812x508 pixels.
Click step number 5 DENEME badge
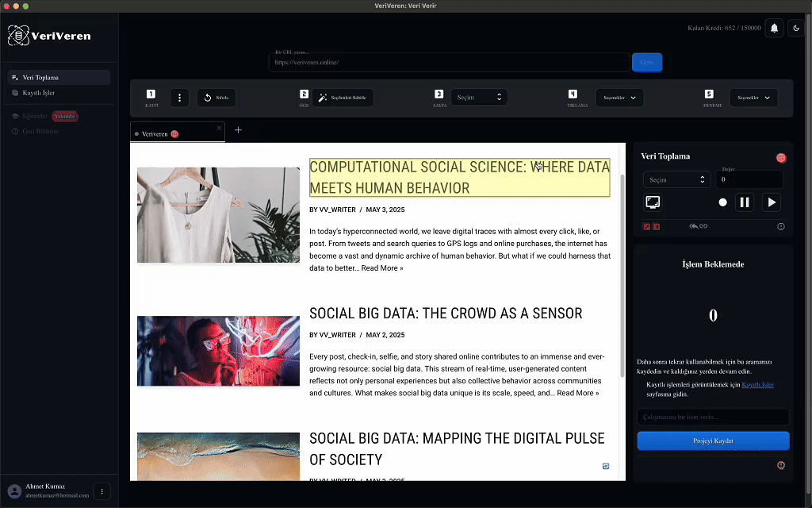point(709,94)
